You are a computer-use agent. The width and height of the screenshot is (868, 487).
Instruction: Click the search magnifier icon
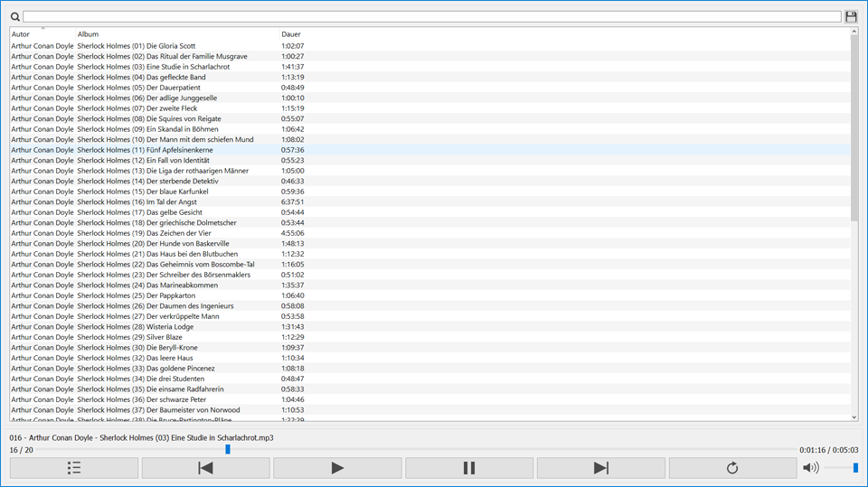point(15,16)
